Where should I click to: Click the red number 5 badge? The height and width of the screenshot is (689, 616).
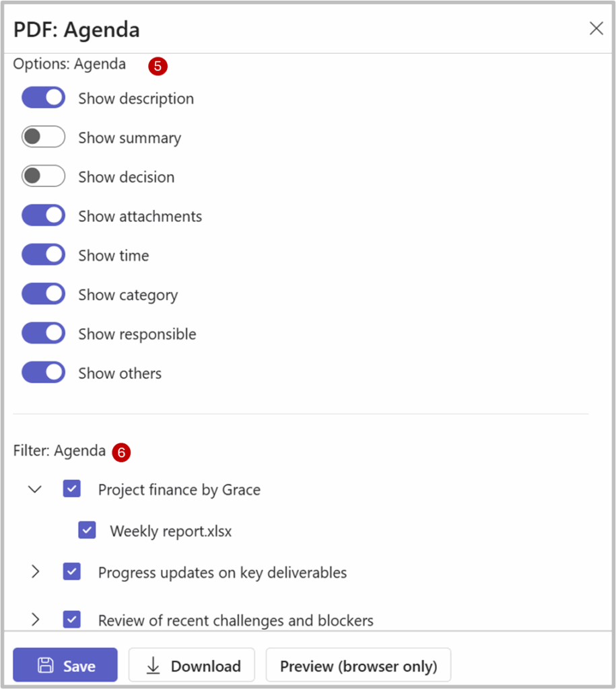coord(158,66)
